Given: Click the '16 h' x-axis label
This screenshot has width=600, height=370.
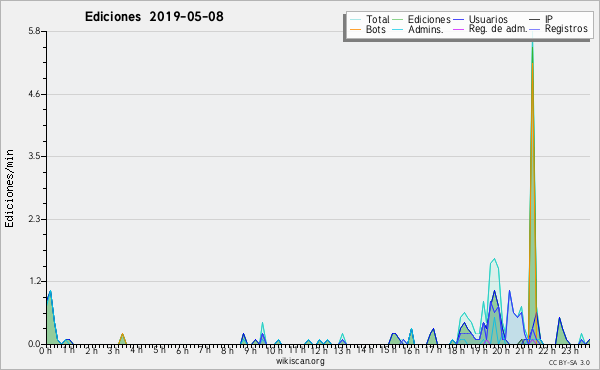Looking at the screenshot, I should (410, 350).
